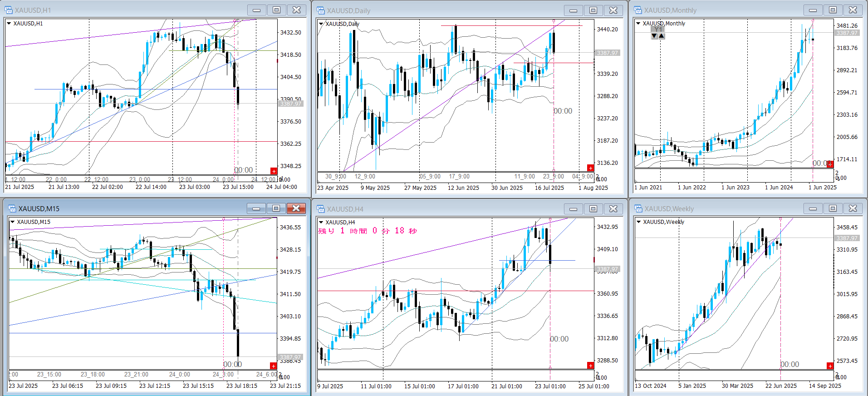Click the XAUUSD,H1 window title icon
The height and width of the screenshot is (396, 868).
tap(9, 10)
